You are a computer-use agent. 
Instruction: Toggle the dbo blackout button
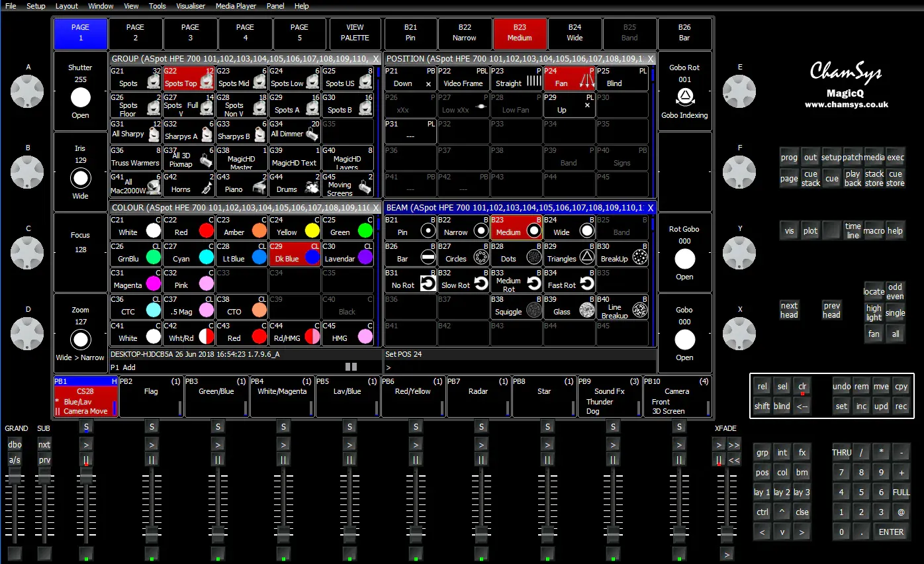pyautogui.click(x=15, y=445)
